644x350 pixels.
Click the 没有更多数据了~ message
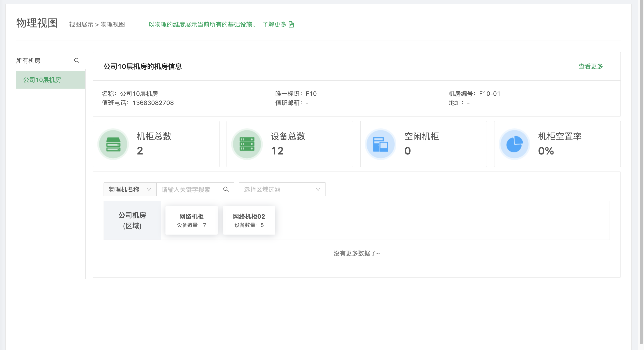(357, 253)
